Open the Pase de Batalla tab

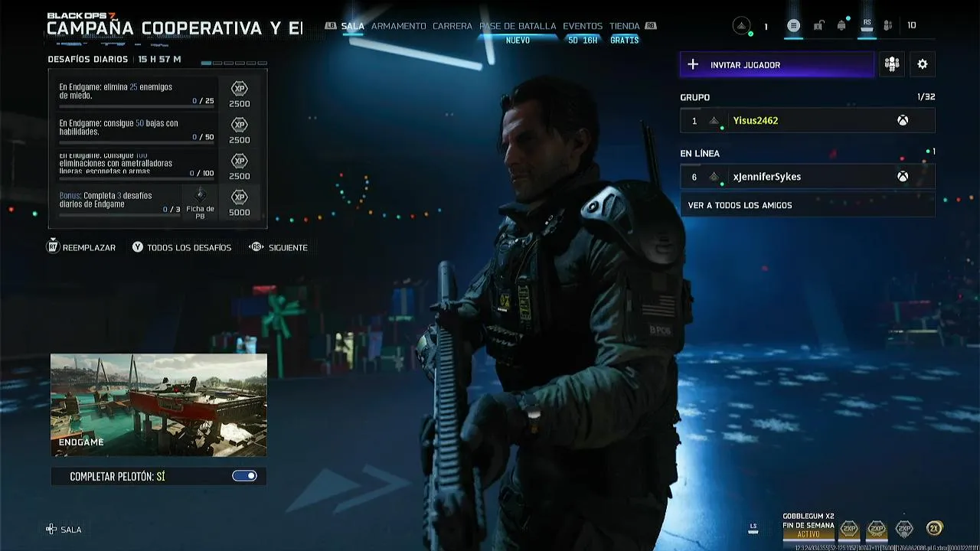(x=518, y=26)
